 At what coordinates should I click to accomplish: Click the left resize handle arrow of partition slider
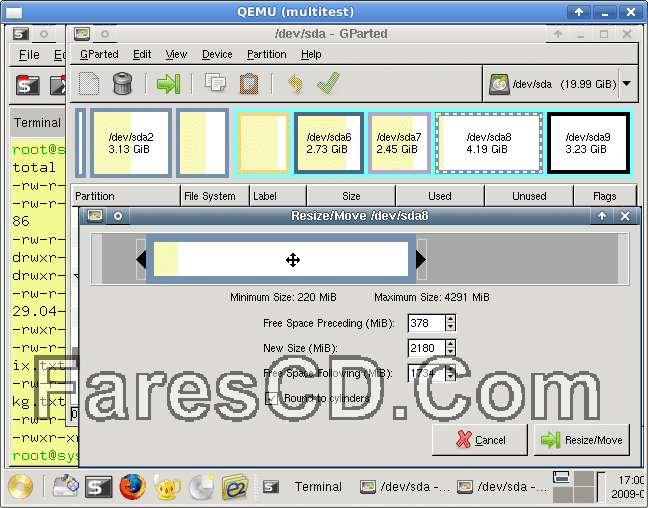coord(141,260)
